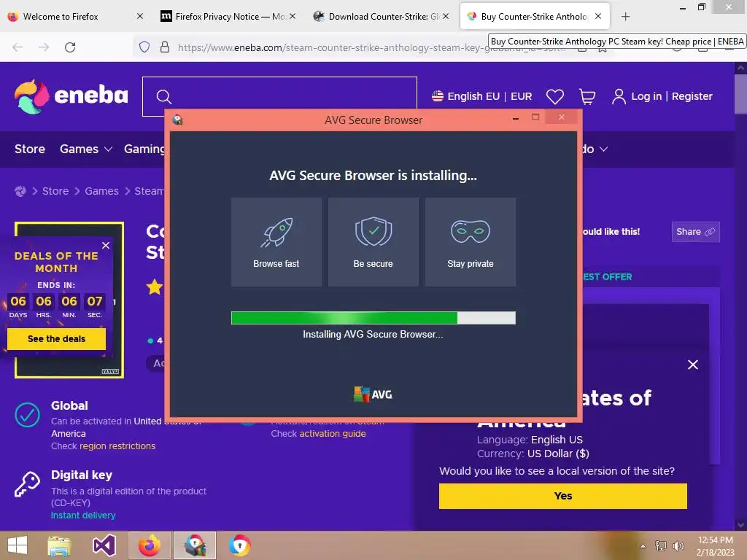Click Firefox forward arrow button
This screenshot has width=747, height=560.
44,47
